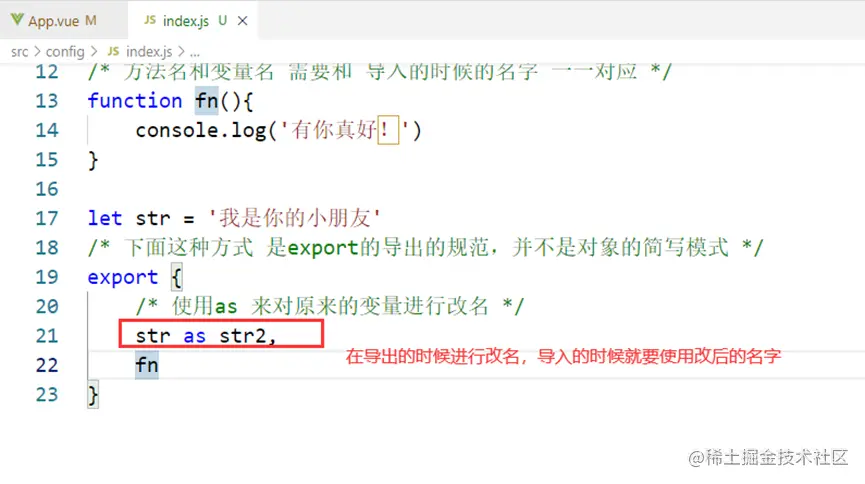Close the index.js tab
This screenshot has height=484, width=865.
click(242, 21)
